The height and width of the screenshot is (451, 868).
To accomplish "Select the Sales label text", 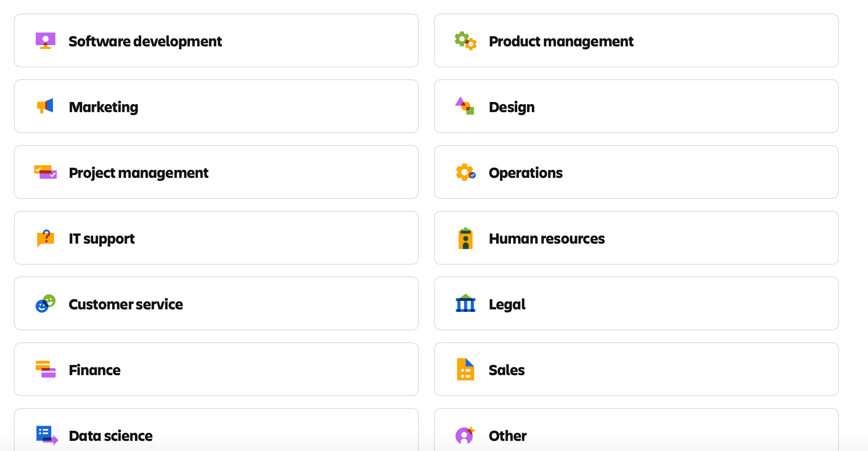I will pyautogui.click(x=507, y=370).
